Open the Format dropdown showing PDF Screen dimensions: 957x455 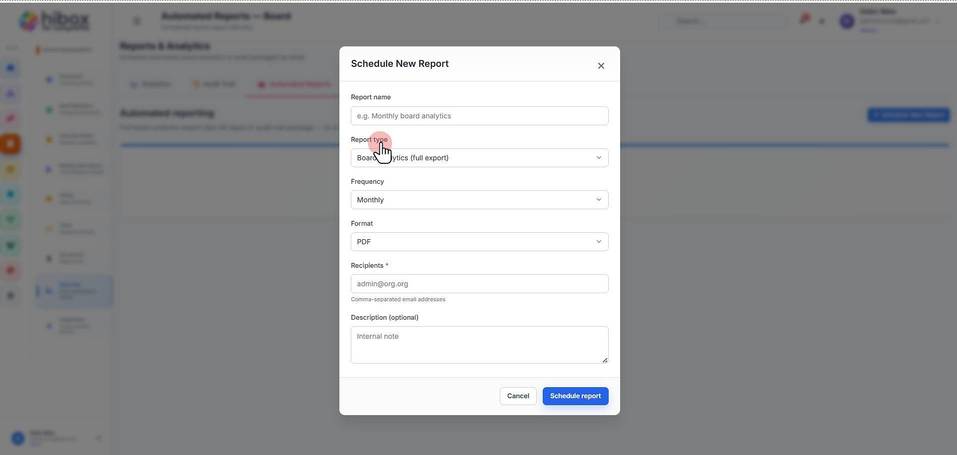pos(479,242)
